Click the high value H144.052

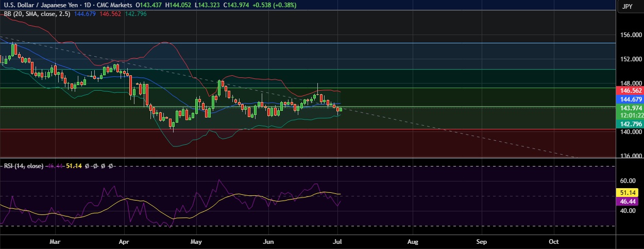[x=178, y=5]
